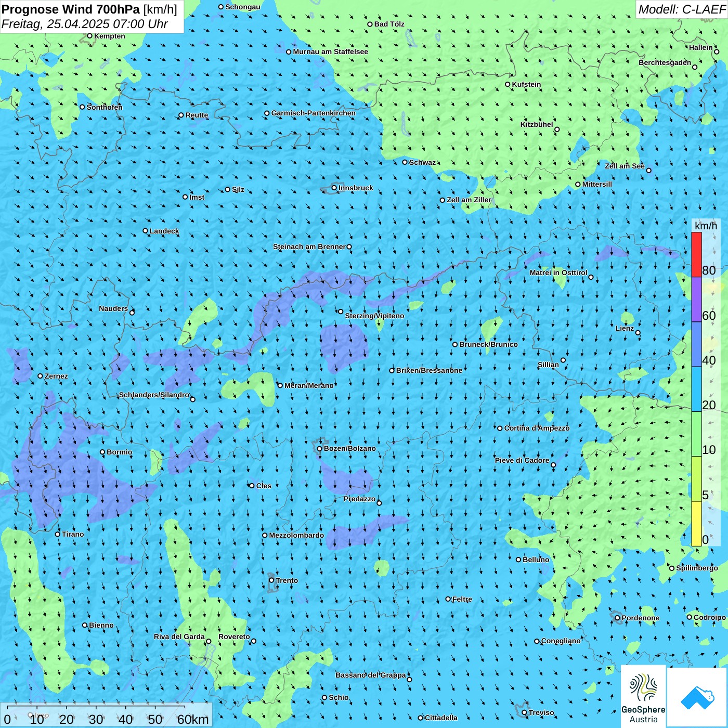Click the Landeck location dot

click(x=146, y=231)
